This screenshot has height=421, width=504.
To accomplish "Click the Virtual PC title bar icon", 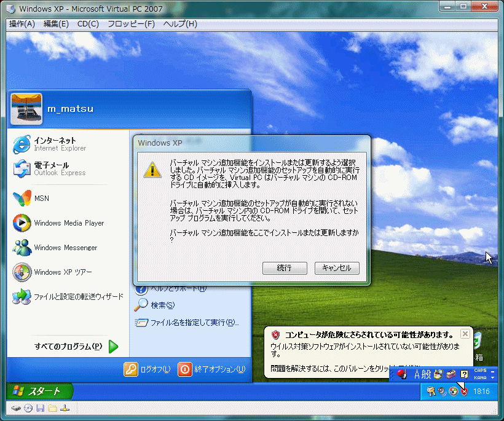I will click(10, 9).
